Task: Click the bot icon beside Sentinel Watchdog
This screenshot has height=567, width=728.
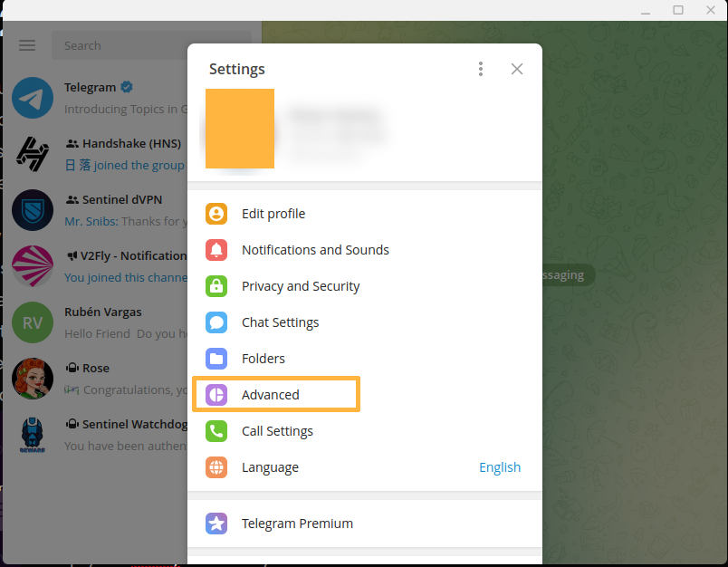Action: 72,425
